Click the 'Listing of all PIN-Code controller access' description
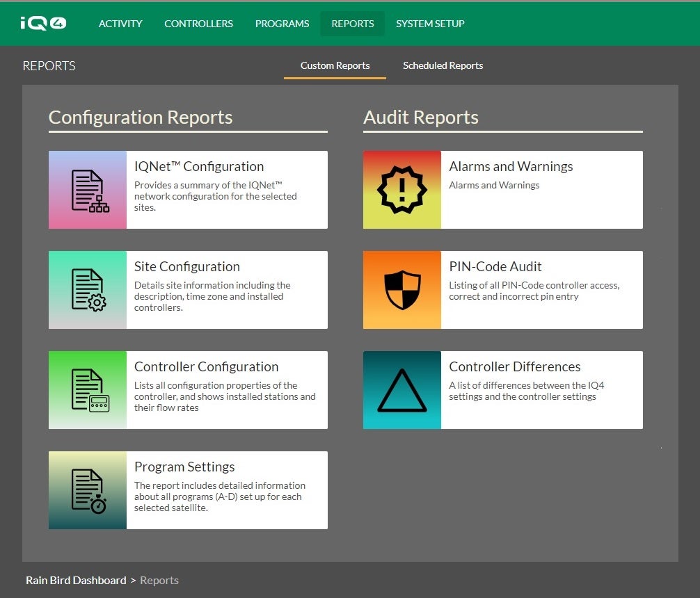This screenshot has height=598, width=700. pos(534,291)
